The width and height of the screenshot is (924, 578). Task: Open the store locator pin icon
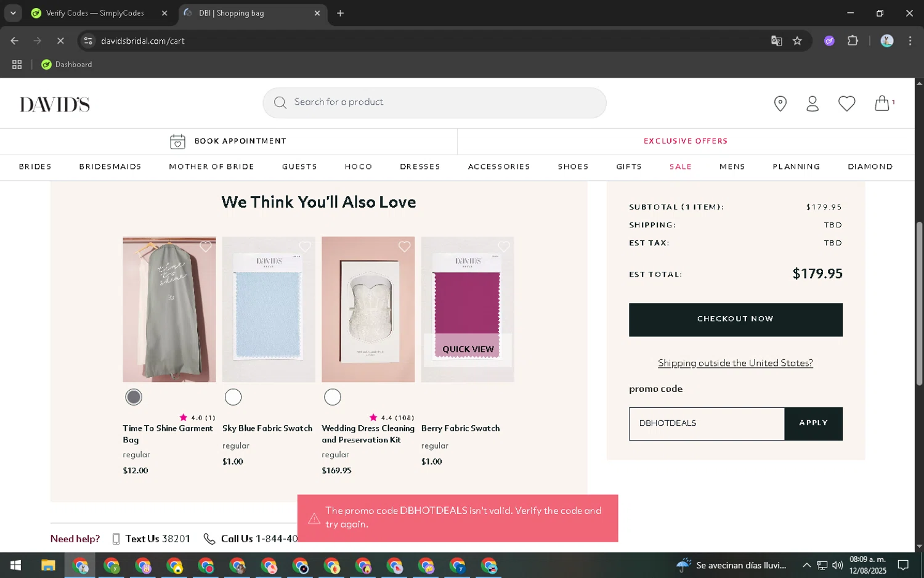780,104
